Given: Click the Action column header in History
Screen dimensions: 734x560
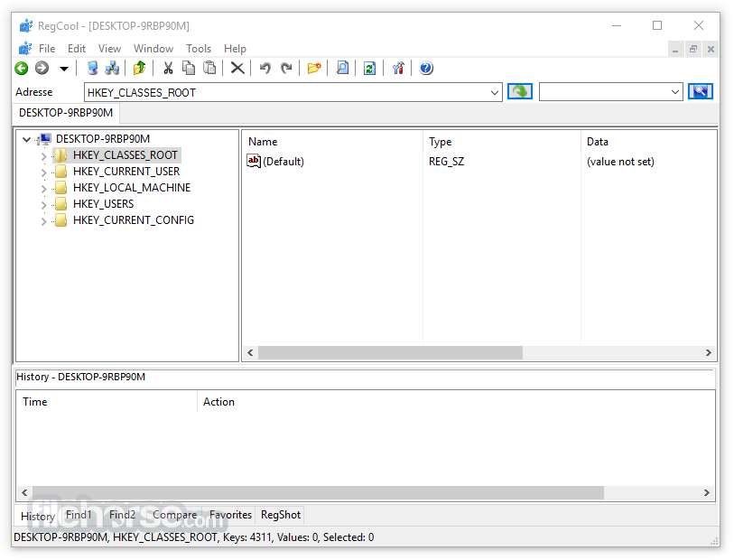Looking at the screenshot, I should 456,402.
